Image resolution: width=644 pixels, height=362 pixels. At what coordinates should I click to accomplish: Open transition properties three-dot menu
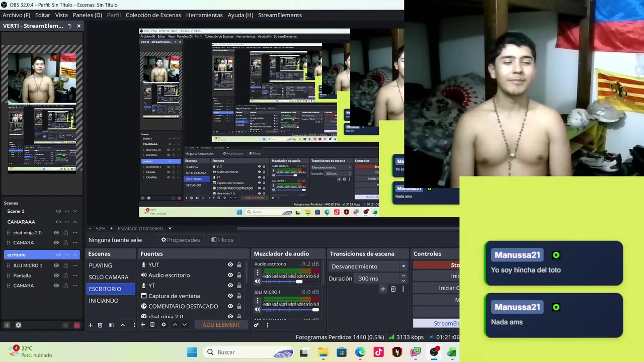(403, 289)
